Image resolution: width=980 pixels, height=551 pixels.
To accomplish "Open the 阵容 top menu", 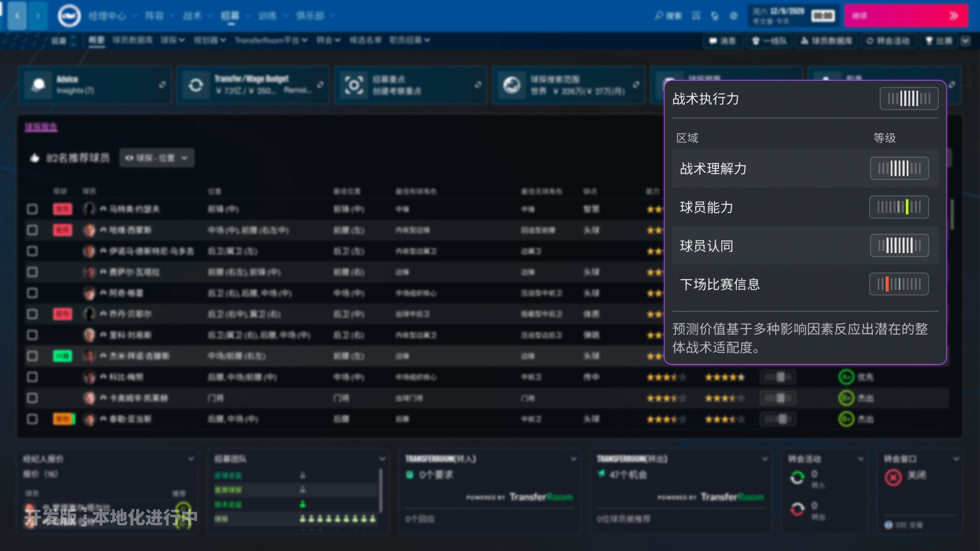I will [x=154, y=16].
